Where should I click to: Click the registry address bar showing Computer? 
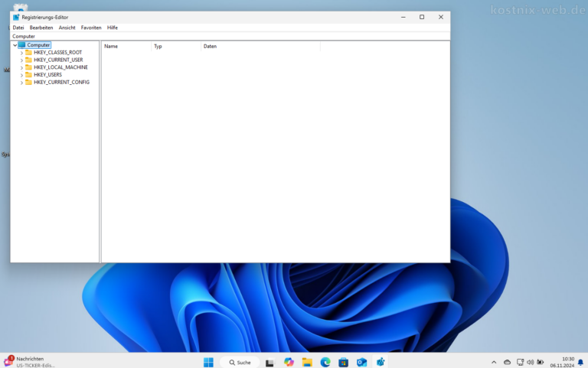coord(230,37)
